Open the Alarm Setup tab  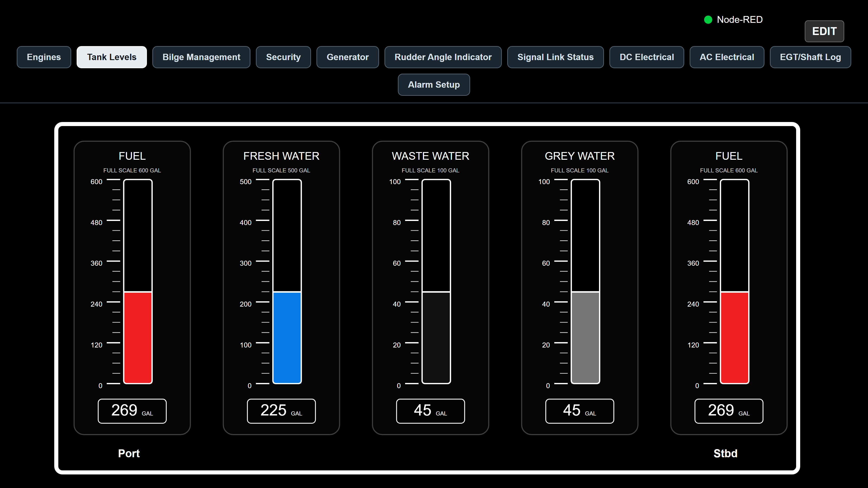[x=434, y=85]
